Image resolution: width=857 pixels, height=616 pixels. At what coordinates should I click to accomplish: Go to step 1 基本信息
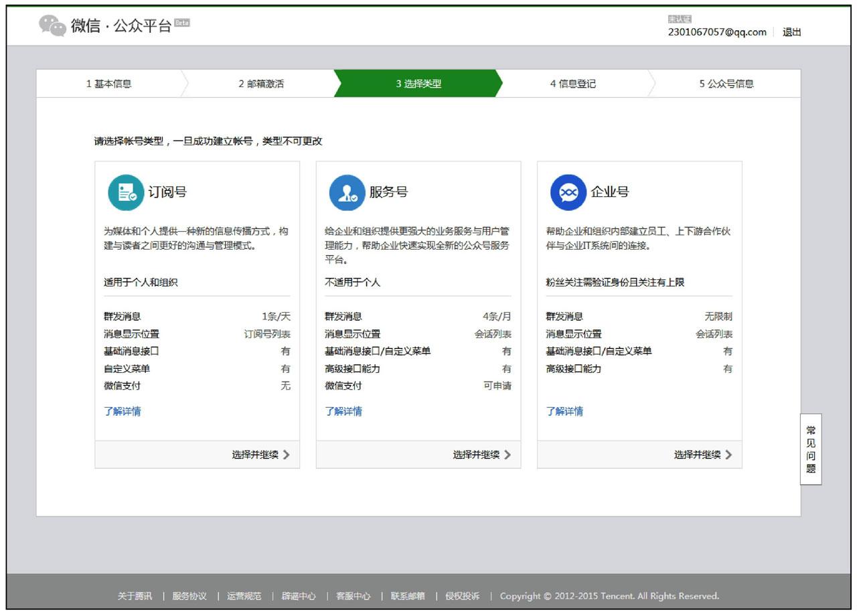pos(108,84)
